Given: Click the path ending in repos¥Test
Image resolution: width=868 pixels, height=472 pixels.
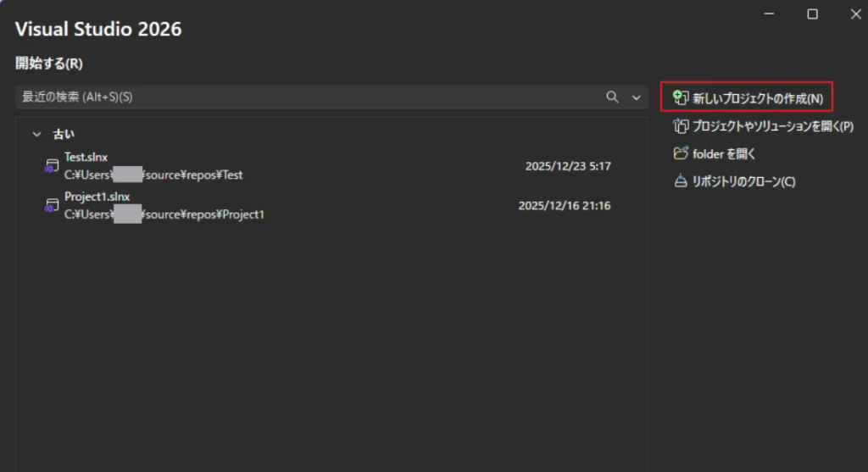Looking at the screenshot, I should (153, 175).
